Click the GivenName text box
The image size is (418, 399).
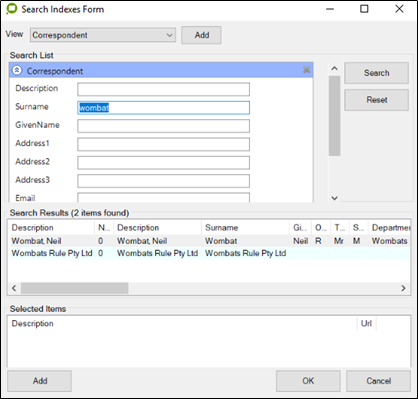(163, 126)
